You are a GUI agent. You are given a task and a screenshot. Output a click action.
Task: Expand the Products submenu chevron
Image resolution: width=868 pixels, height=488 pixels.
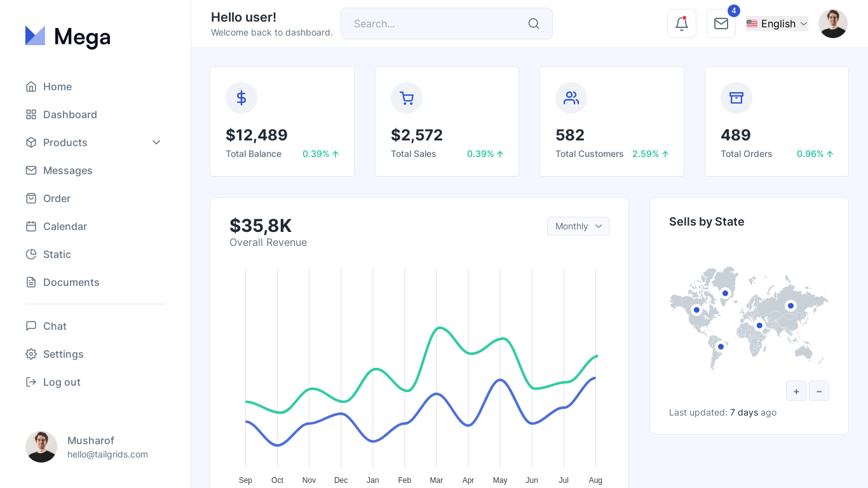(156, 142)
